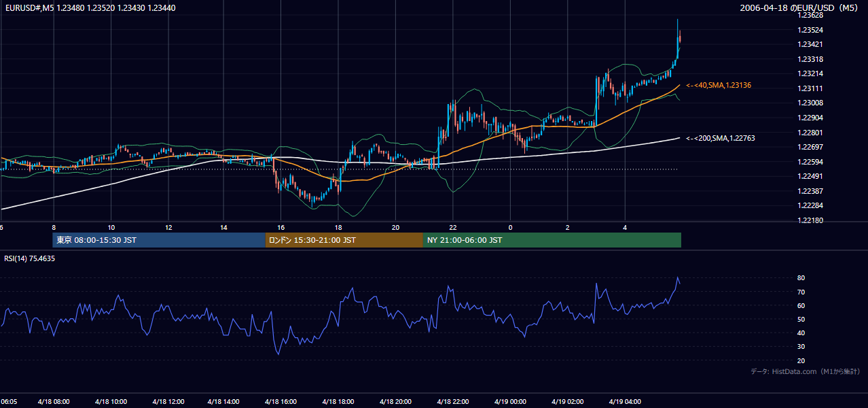Click price level 1.22697 on the axis
This screenshot has width=868, height=408.
[811, 147]
